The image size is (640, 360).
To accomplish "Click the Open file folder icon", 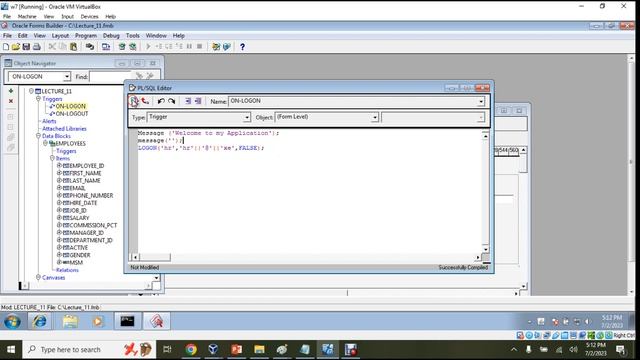I will tap(16, 47).
